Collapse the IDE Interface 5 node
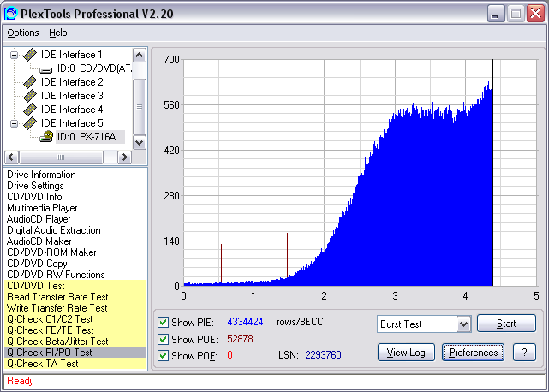Image resolution: width=549 pixels, height=392 pixels. click(14, 123)
